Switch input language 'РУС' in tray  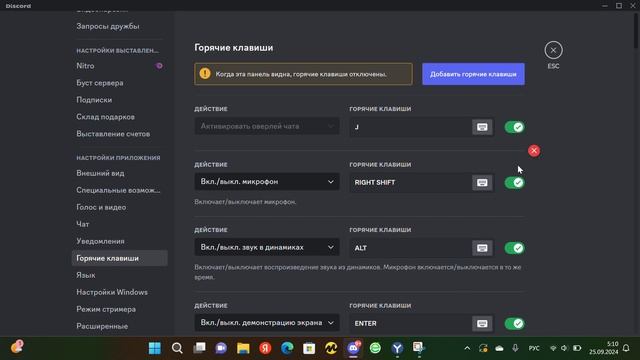click(534, 348)
